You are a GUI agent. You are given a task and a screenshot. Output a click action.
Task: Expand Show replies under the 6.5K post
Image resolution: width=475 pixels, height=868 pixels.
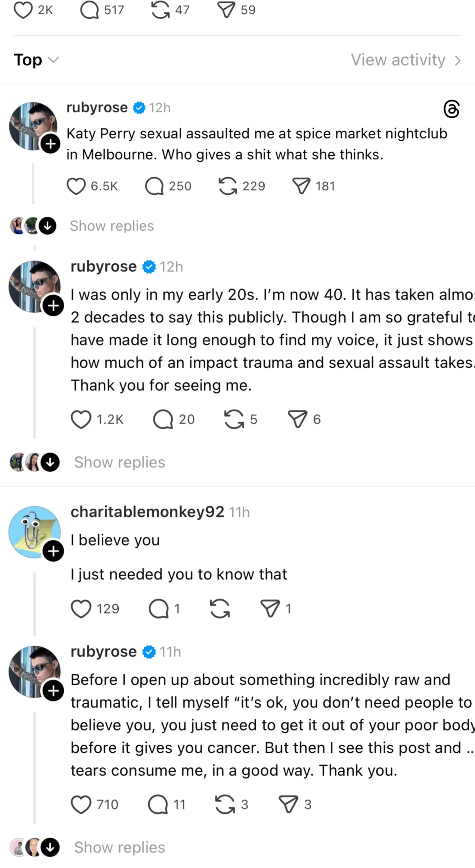112,226
